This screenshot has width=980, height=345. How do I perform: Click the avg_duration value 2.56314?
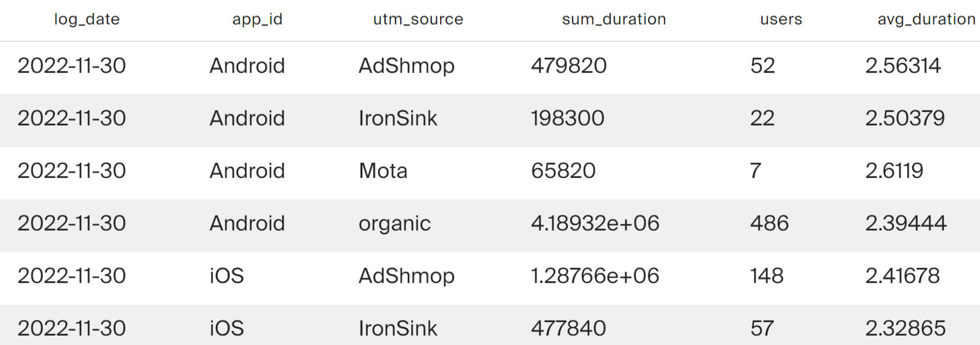[903, 65]
